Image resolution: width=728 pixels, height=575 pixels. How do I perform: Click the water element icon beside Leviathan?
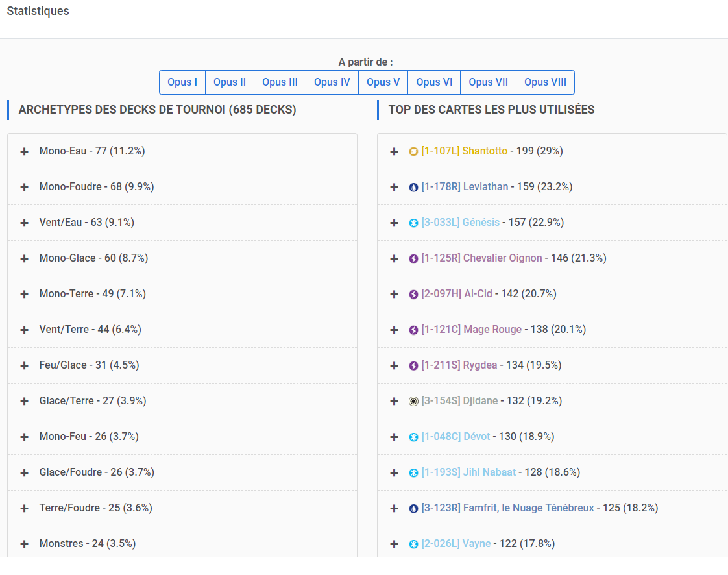413,187
